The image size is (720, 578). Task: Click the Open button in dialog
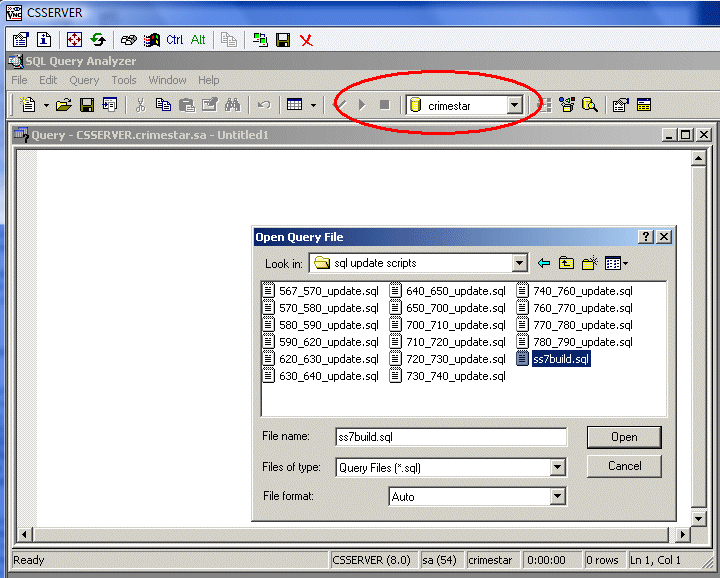point(624,437)
